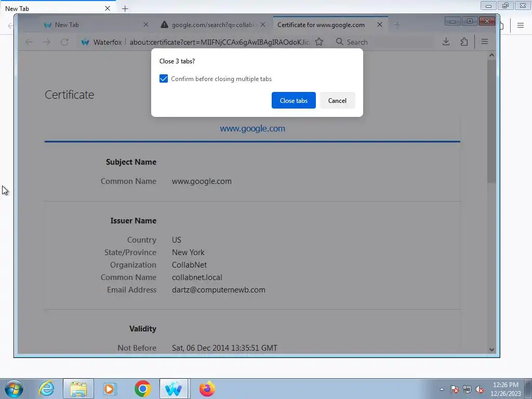
Task: Launch Firefox from taskbar
Action: click(207, 389)
